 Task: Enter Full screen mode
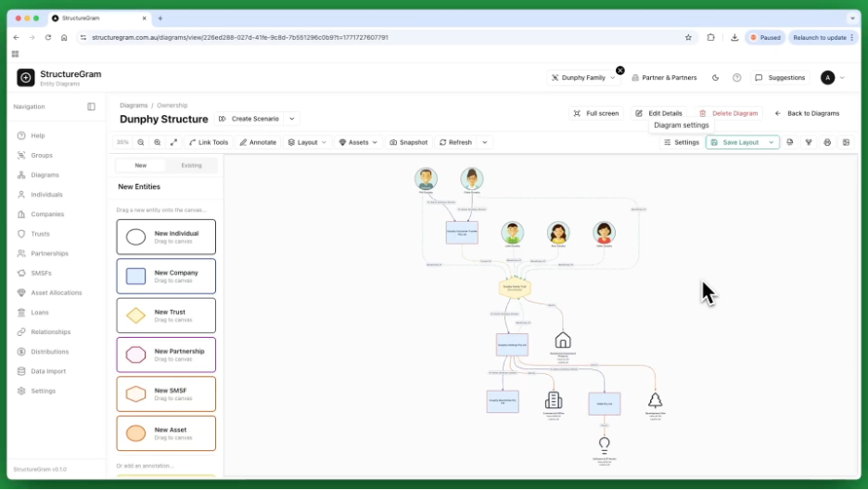(596, 113)
